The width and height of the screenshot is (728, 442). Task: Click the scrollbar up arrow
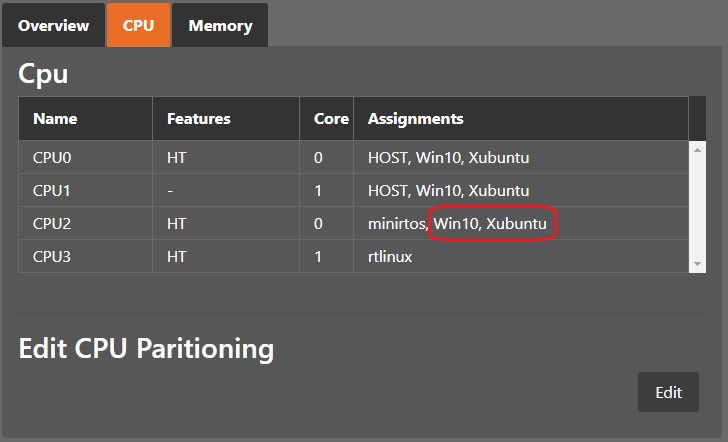(698, 149)
